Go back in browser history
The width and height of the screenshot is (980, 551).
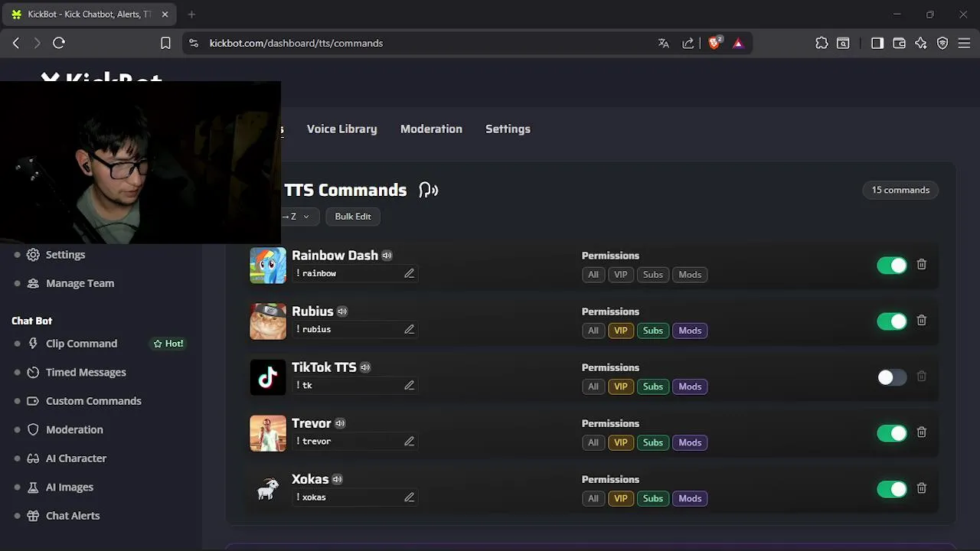(16, 43)
